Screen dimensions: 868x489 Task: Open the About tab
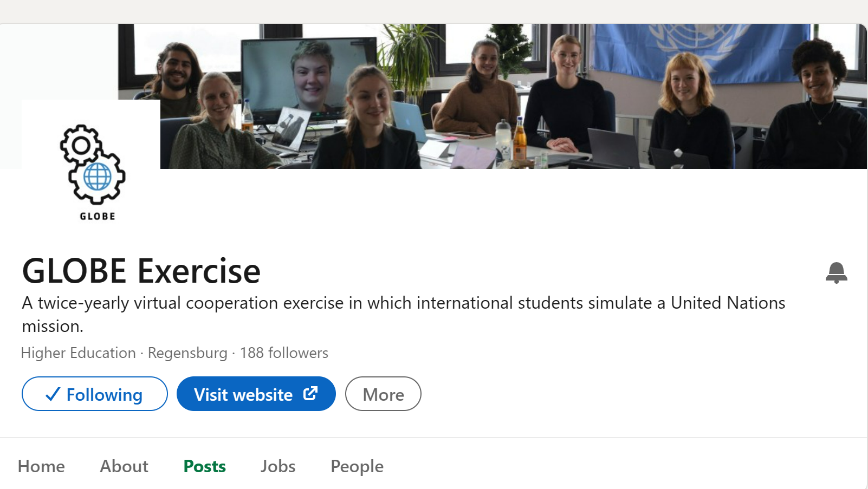124,466
